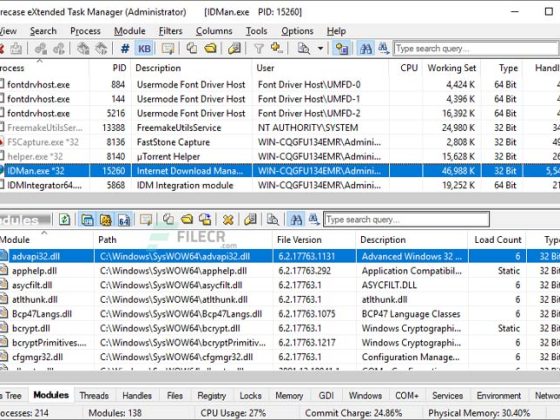Click the add filter plus icon

coord(277,48)
